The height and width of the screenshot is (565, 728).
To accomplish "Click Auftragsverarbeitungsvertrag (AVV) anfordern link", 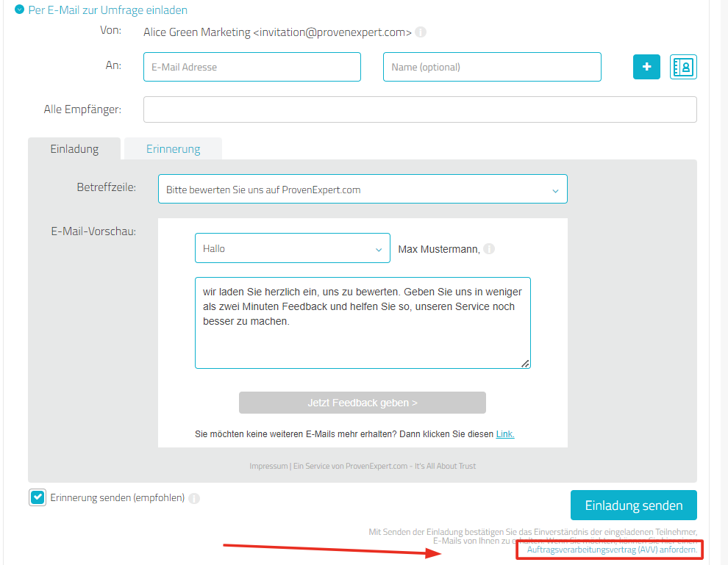I will (612, 550).
